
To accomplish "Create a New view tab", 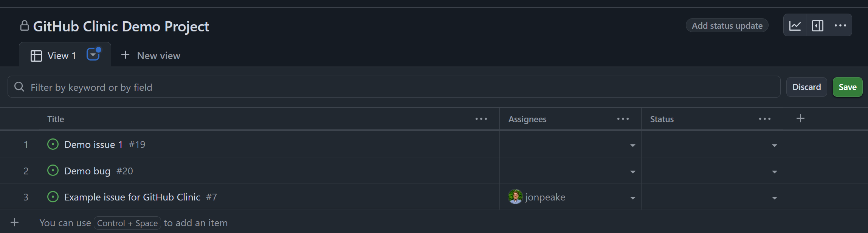I will point(151,56).
